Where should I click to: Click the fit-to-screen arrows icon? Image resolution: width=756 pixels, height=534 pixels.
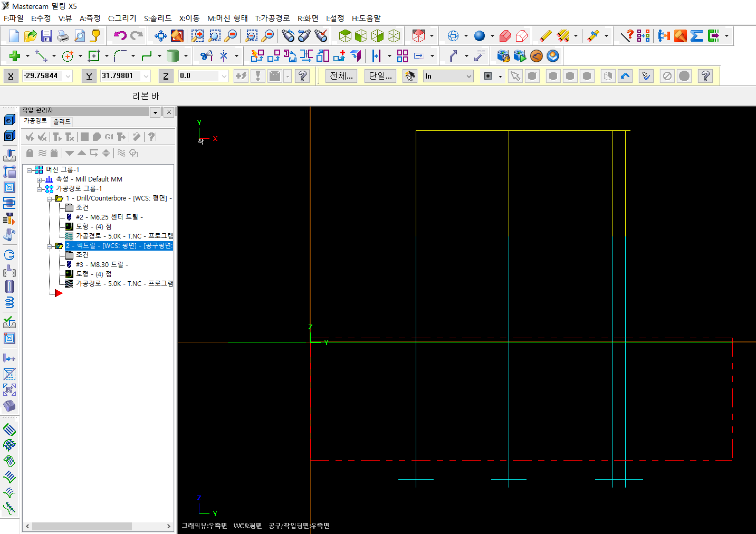(x=160, y=36)
